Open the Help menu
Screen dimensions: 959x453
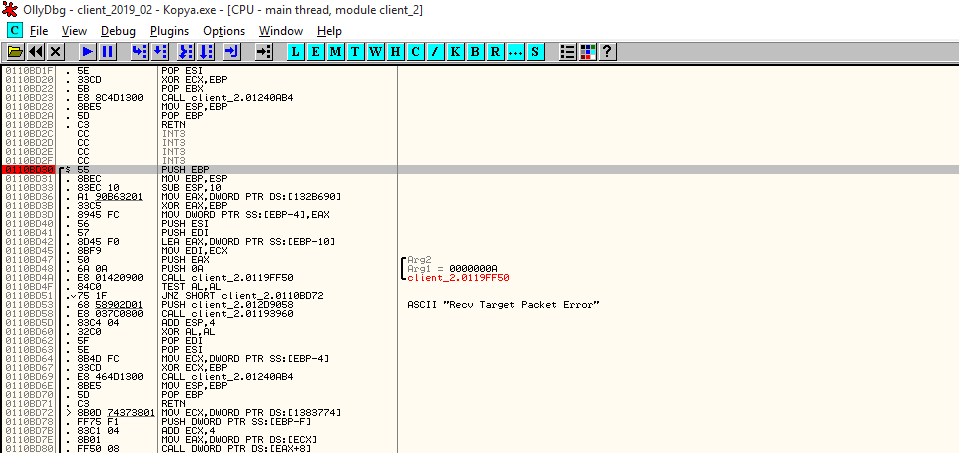point(329,31)
